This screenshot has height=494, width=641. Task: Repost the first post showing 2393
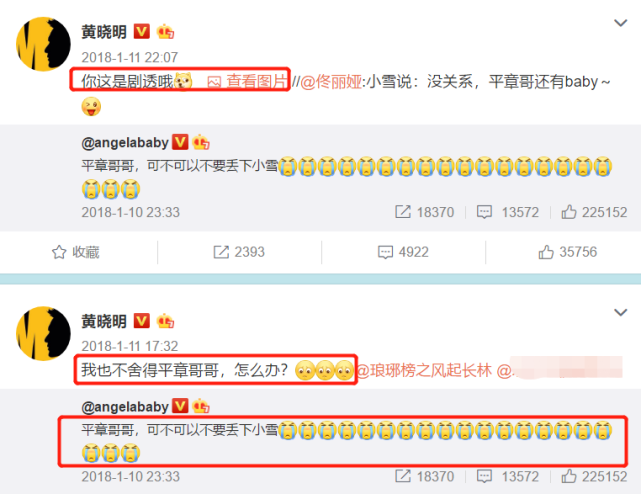click(x=239, y=252)
